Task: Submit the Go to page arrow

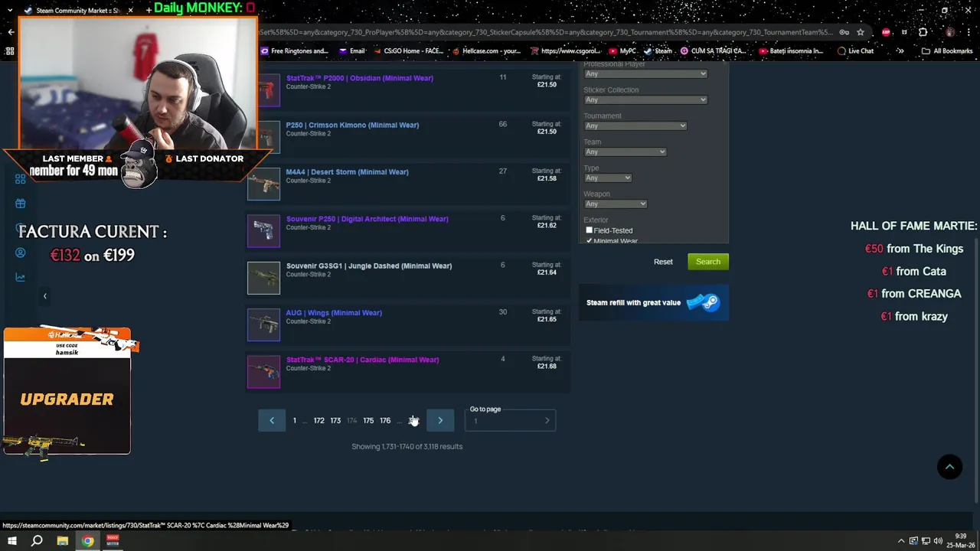Action: [x=547, y=421]
